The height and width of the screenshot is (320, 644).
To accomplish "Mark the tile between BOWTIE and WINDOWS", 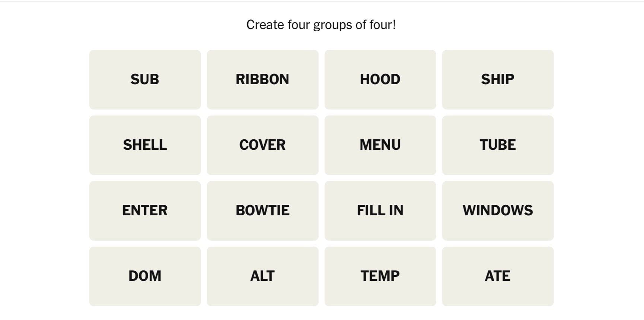I will coord(380,210).
